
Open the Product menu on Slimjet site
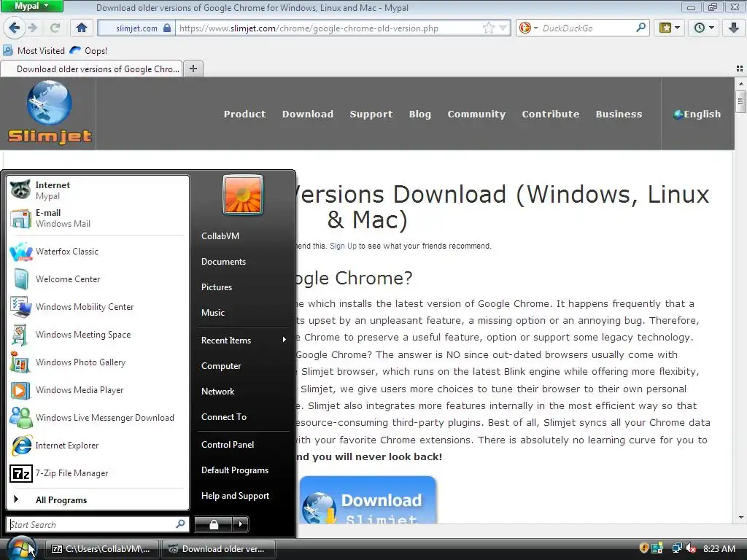pos(245,114)
